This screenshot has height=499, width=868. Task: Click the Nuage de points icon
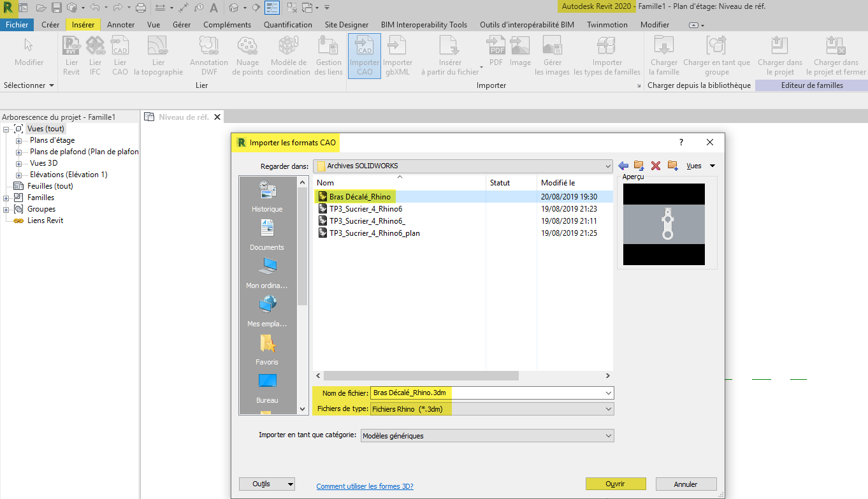247,55
